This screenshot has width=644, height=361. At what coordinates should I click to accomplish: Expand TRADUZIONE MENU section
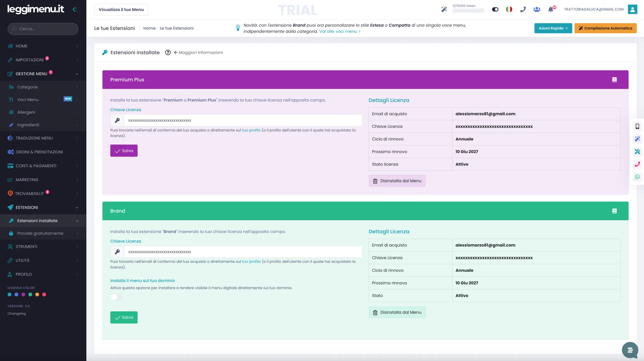(43, 138)
